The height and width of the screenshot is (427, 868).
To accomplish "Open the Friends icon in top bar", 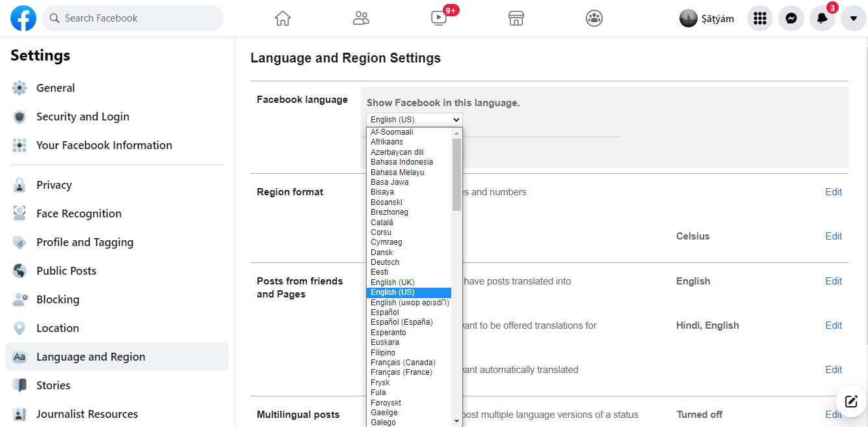I will (x=361, y=18).
